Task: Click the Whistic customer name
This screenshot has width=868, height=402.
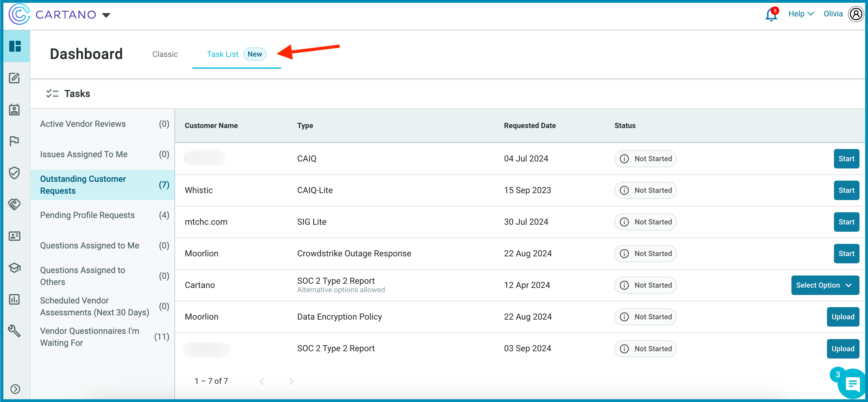Action: (x=198, y=190)
